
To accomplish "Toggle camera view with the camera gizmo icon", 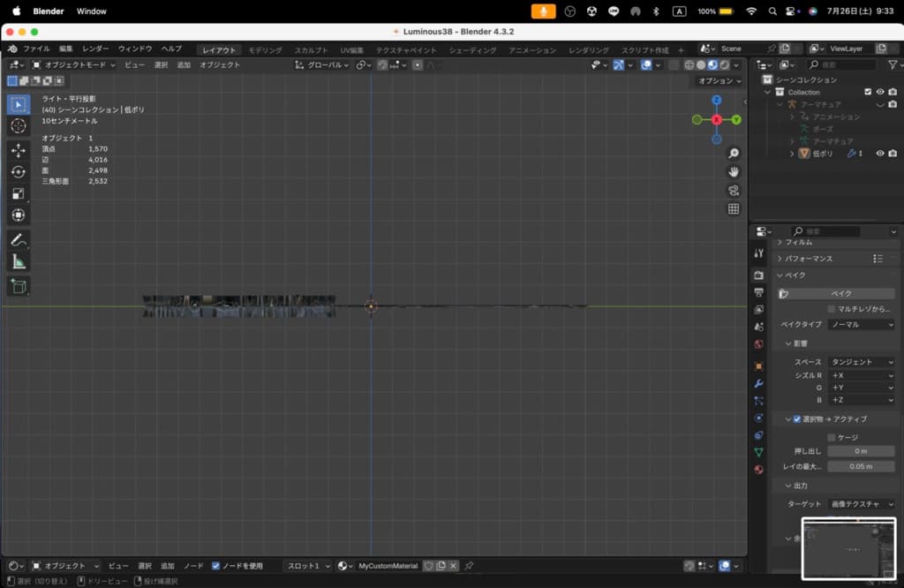I will pos(733,191).
